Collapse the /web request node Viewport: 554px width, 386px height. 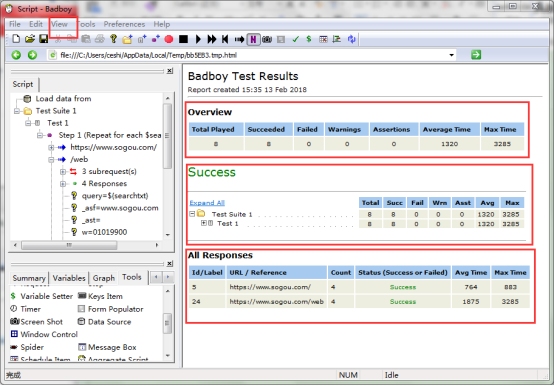pyautogui.click(x=51, y=160)
